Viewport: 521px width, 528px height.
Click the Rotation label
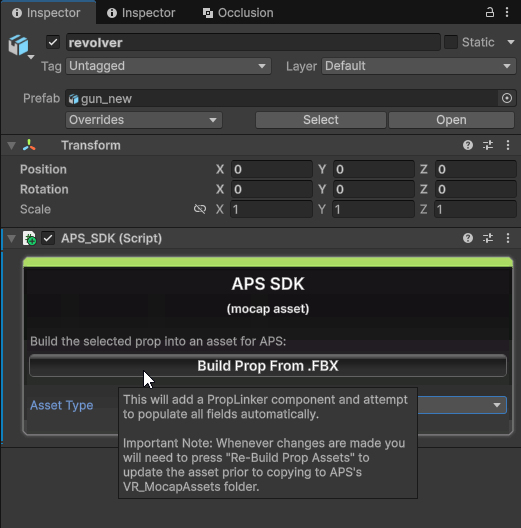coord(44,189)
